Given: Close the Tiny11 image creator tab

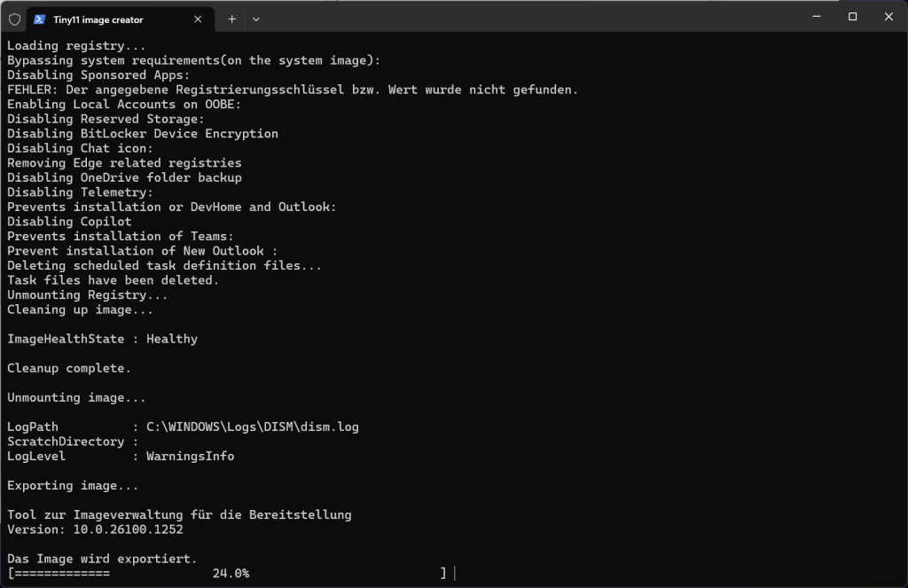Looking at the screenshot, I should (x=198, y=19).
